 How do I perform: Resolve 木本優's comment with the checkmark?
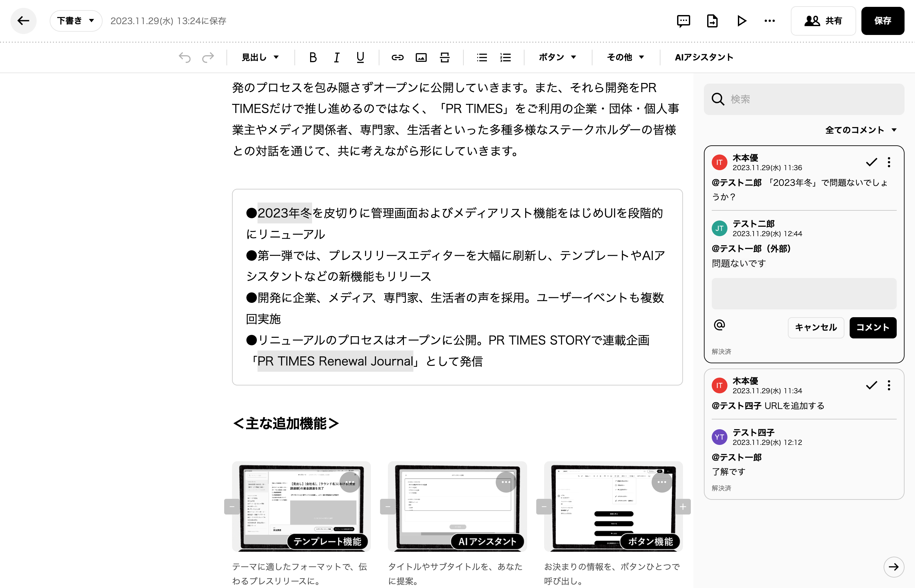871,162
